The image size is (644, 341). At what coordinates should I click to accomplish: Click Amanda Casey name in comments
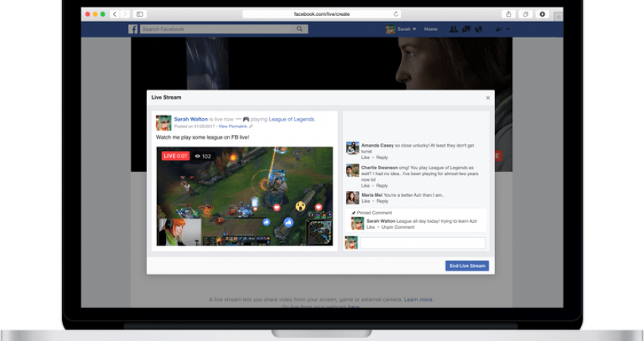[x=377, y=145]
